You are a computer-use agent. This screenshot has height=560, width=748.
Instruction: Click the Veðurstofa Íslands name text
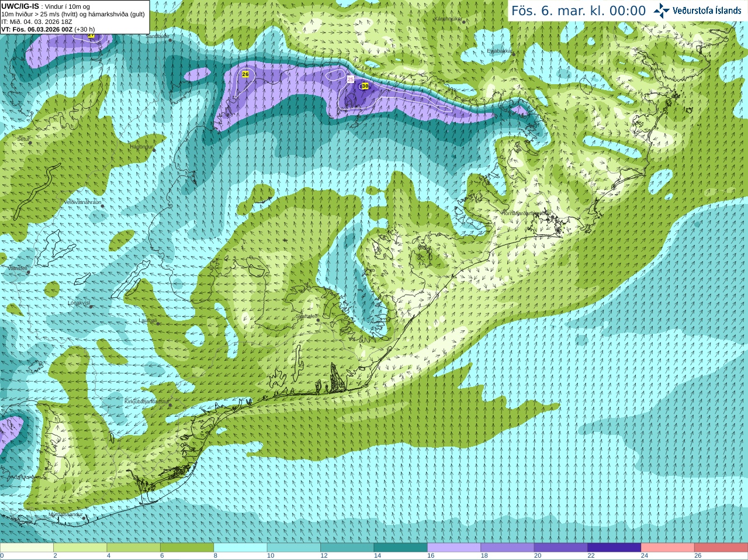point(707,11)
